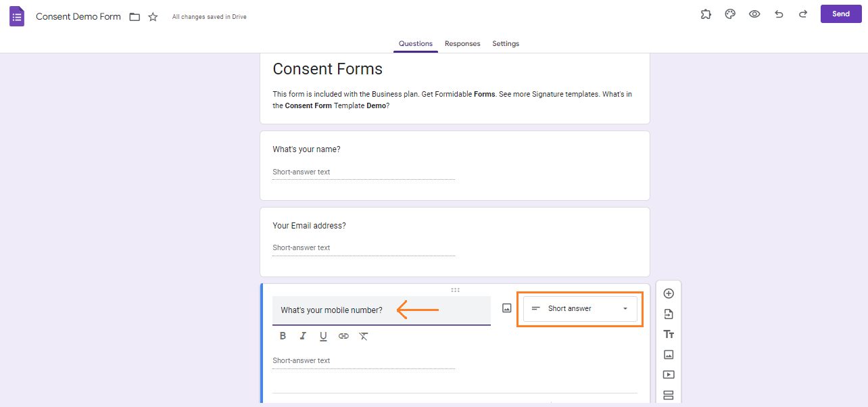Switch to the Responses tab
Screen dimensions: 868x407
(462, 43)
